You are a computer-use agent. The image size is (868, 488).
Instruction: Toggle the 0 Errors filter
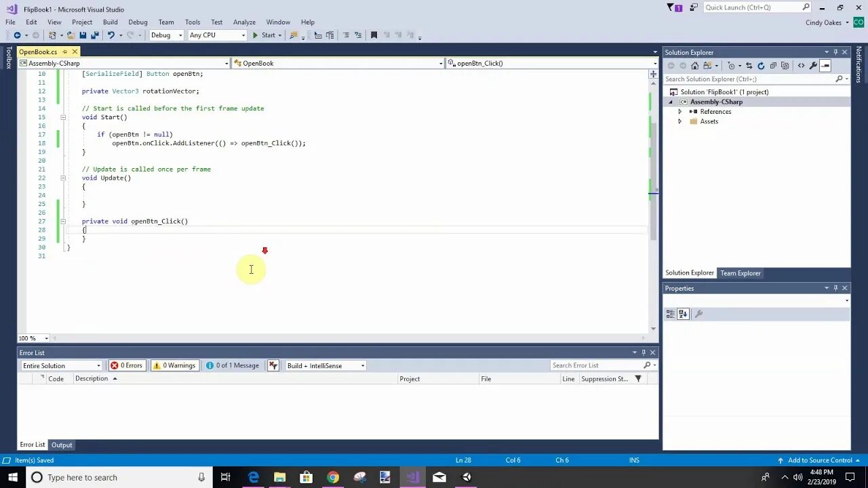tap(127, 365)
